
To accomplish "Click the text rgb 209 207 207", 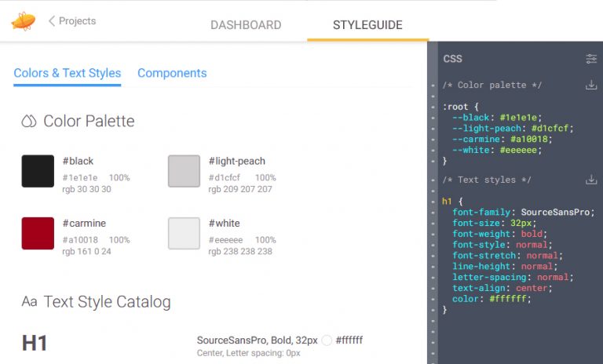I will tap(240, 189).
